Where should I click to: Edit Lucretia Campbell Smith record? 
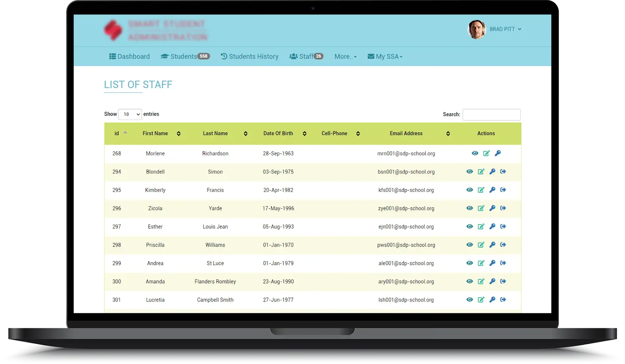click(481, 300)
